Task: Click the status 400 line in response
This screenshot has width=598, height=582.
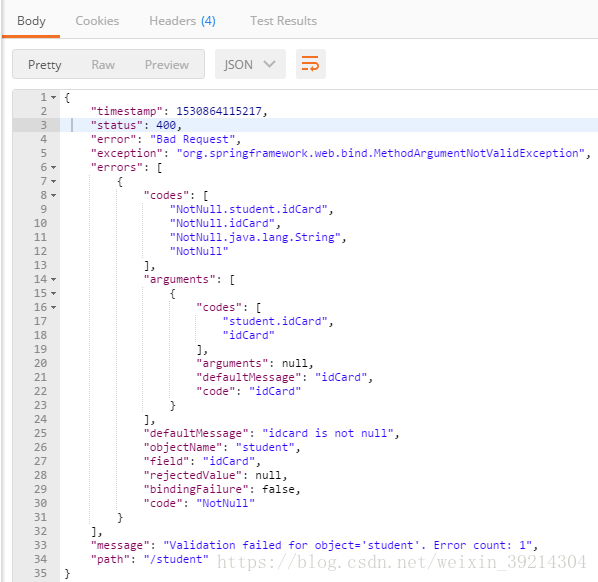Action: tap(329, 125)
